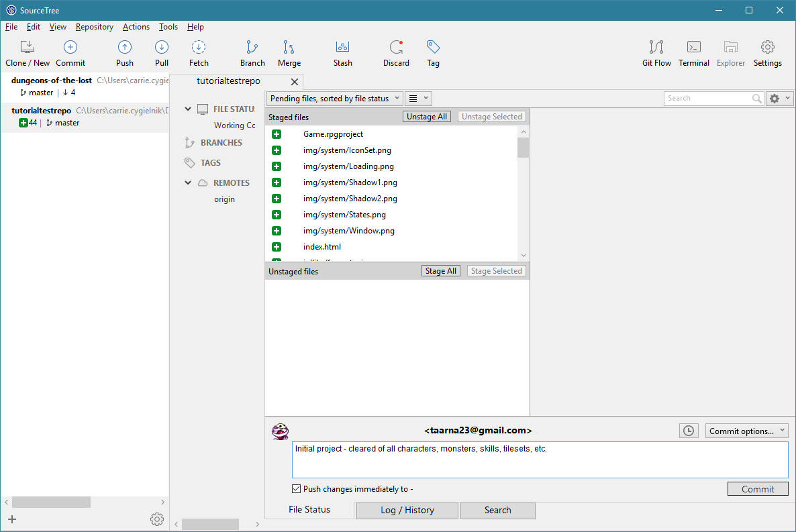Click the green plus icon beside img/system/IconSet.png
796x532 pixels.
pyautogui.click(x=276, y=150)
